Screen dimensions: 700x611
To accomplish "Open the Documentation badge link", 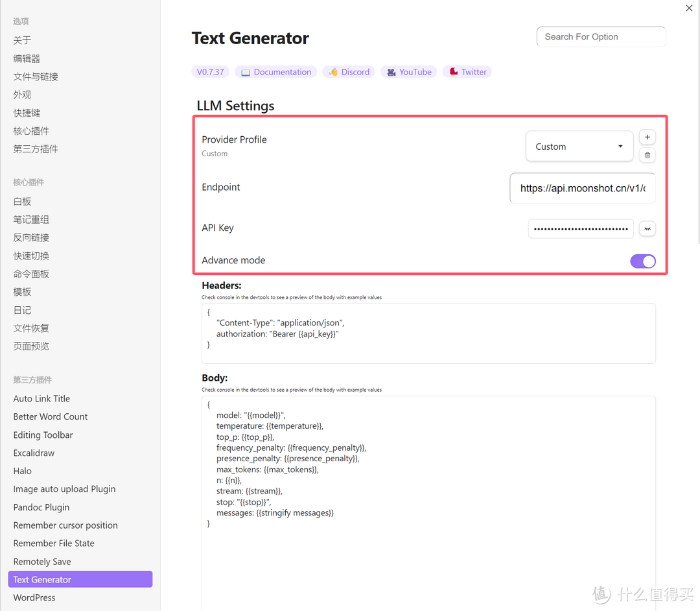I will coord(275,72).
